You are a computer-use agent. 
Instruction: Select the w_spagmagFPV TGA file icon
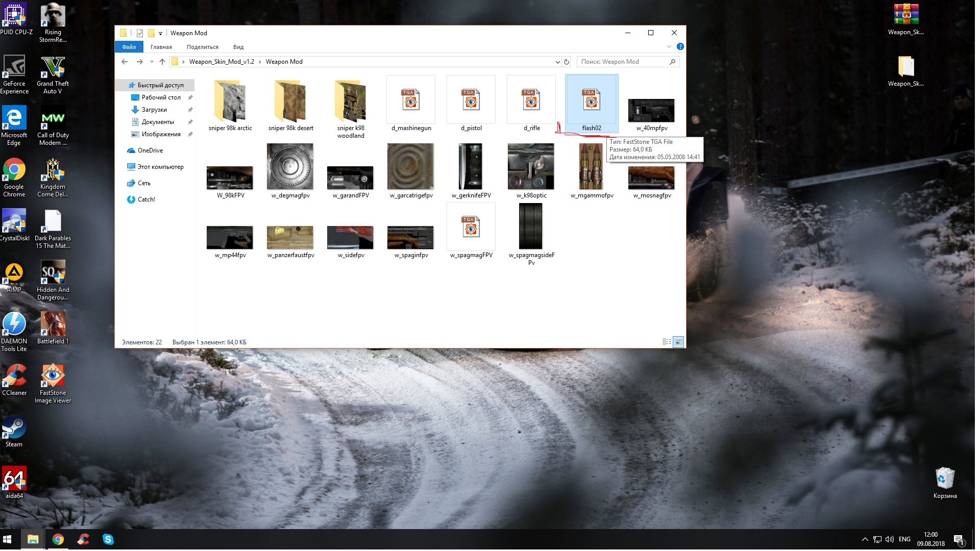click(x=471, y=227)
